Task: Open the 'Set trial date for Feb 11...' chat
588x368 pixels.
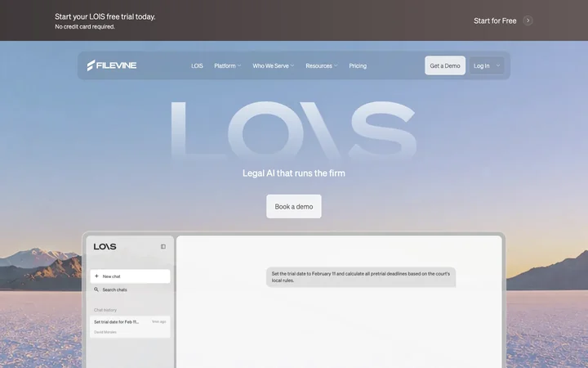Action: (x=130, y=326)
